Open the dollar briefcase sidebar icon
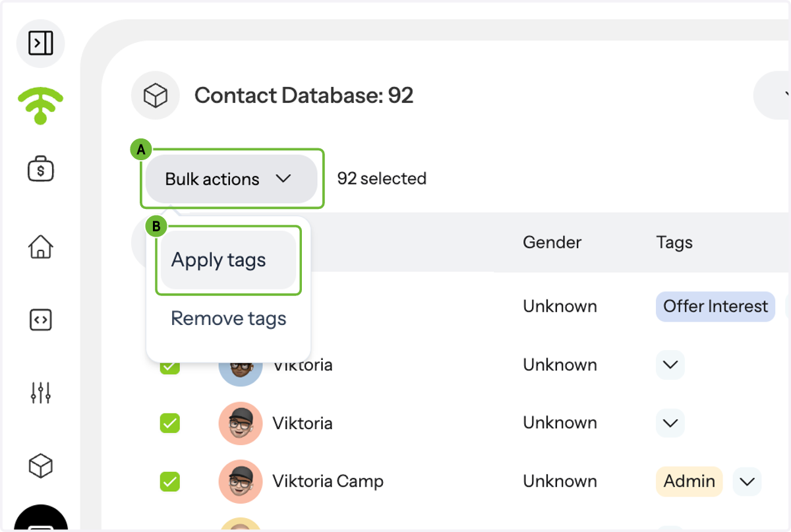This screenshot has width=791, height=532. tap(41, 169)
